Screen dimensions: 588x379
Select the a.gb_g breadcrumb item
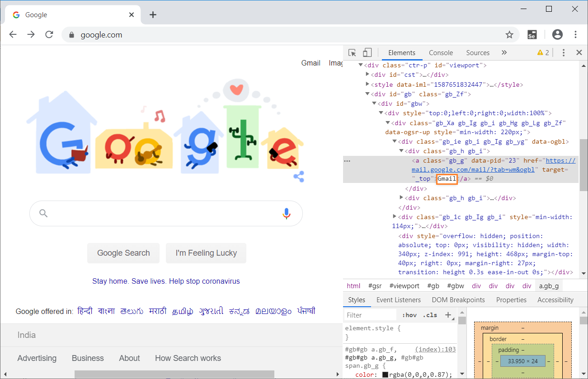(549, 286)
